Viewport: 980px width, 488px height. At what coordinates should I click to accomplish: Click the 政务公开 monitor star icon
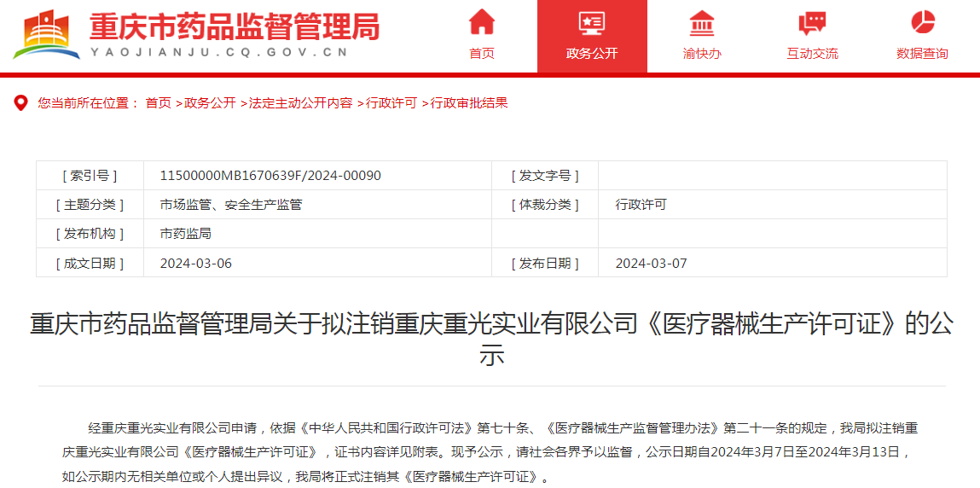pyautogui.click(x=591, y=22)
